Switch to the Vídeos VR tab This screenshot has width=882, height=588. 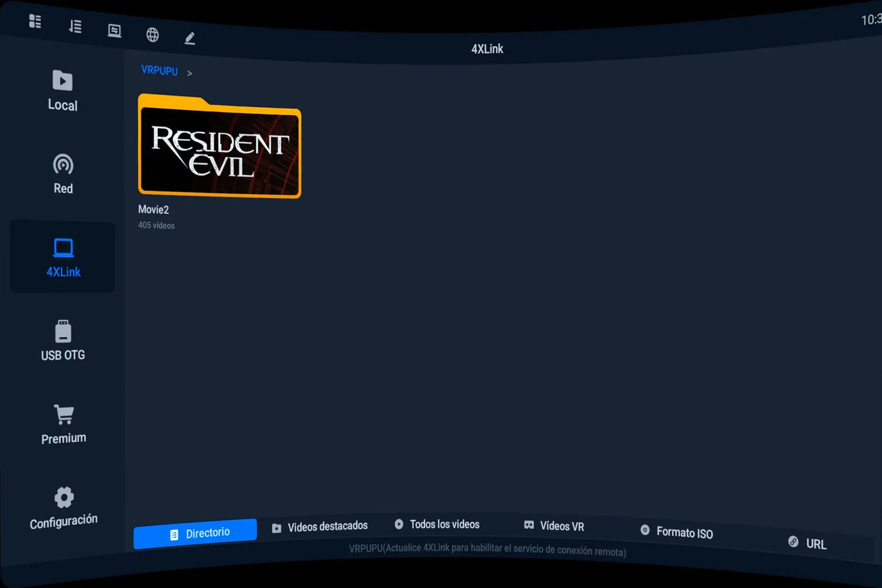pyautogui.click(x=554, y=525)
